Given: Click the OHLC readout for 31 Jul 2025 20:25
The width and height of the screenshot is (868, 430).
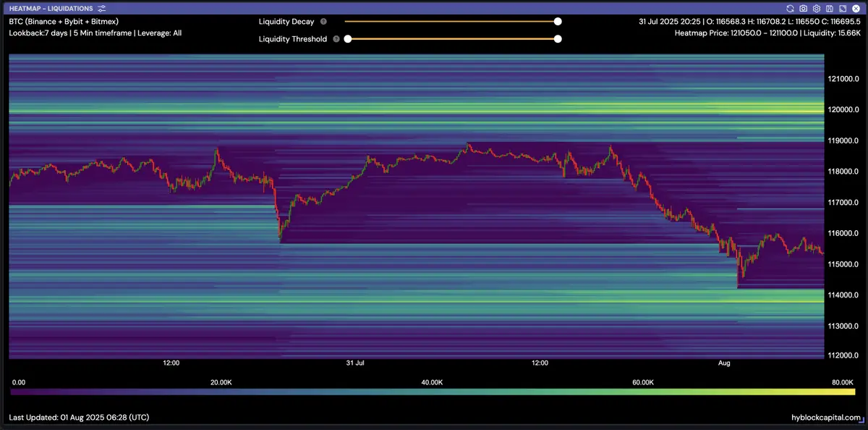Looking at the screenshot, I should point(749,22).
